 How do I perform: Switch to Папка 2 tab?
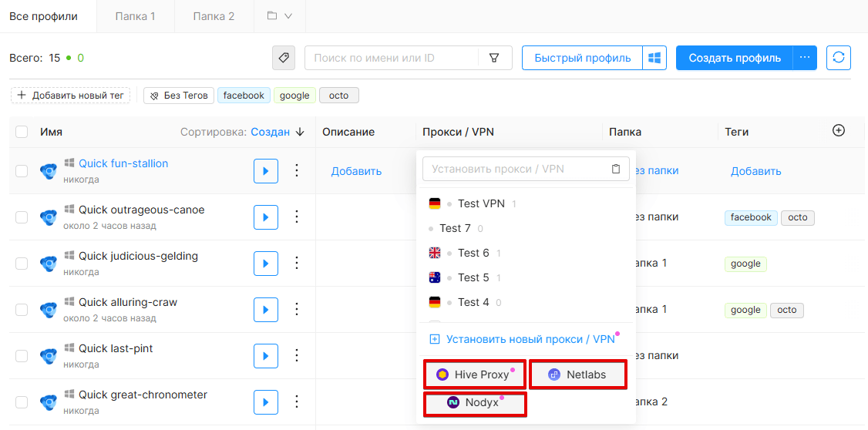[x=214, y=16]
